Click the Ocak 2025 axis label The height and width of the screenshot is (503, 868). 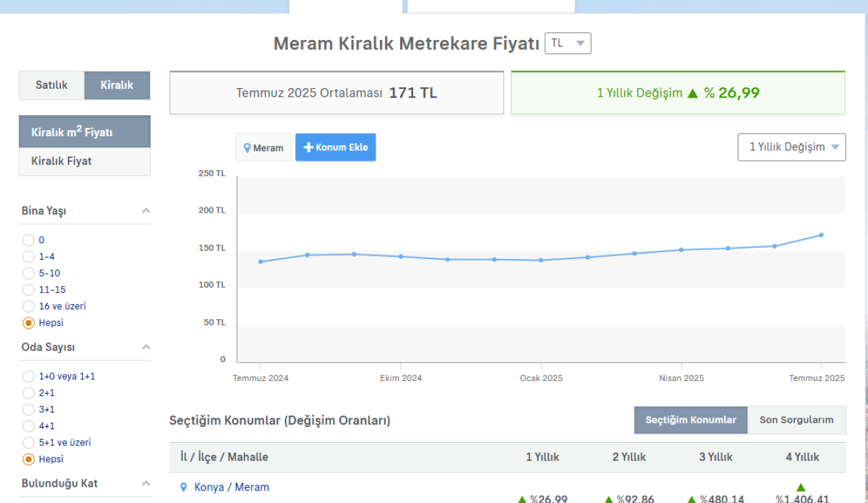pyautogui.click(x=541, y=378)
